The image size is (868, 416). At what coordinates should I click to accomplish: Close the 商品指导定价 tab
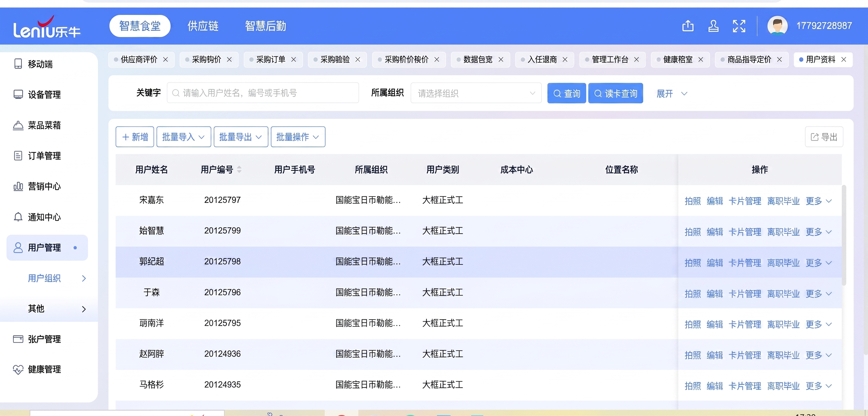coord(779,59)
